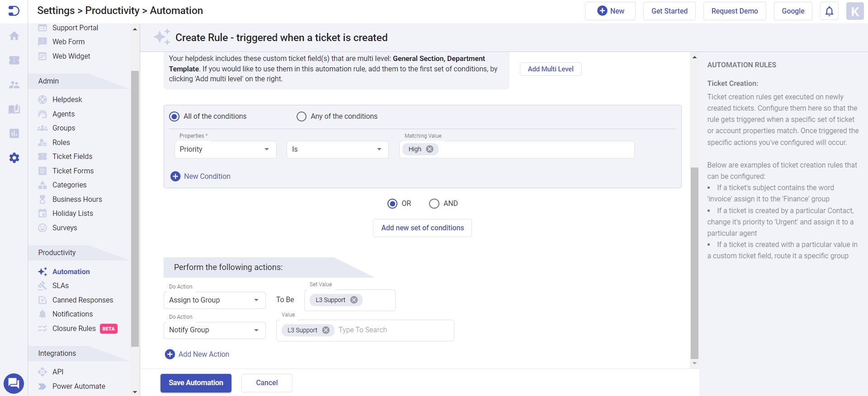The height and width of the screenshot is (396, 868).
Task: Open the chat bubble widget
Action: coord(14,383)
